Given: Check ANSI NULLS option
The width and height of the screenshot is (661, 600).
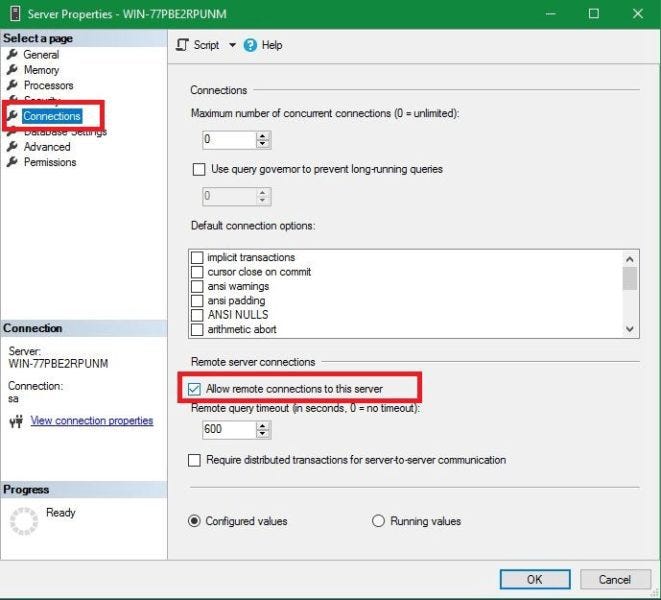Looking at the screenshot, I should [197, 315].
